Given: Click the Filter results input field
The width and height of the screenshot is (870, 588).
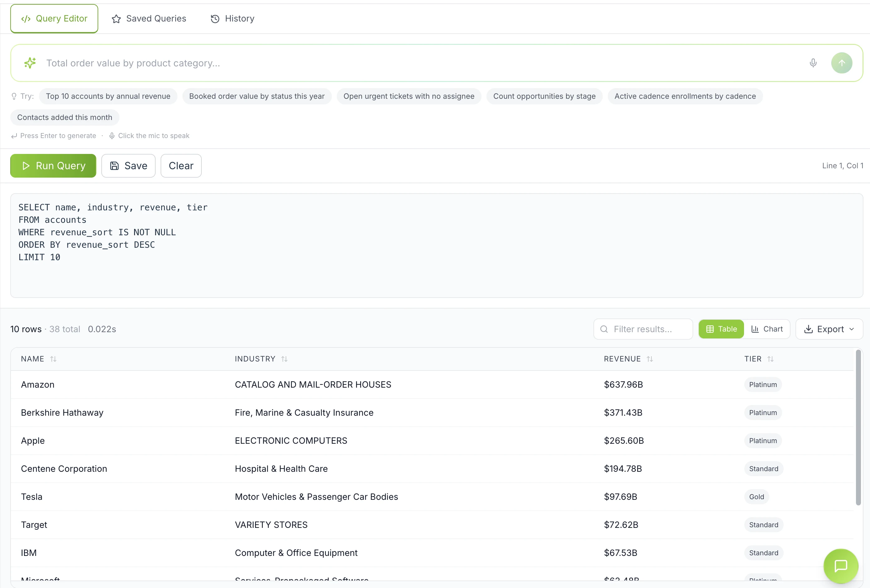Looking at the screenshot, I should coord(643,329).
